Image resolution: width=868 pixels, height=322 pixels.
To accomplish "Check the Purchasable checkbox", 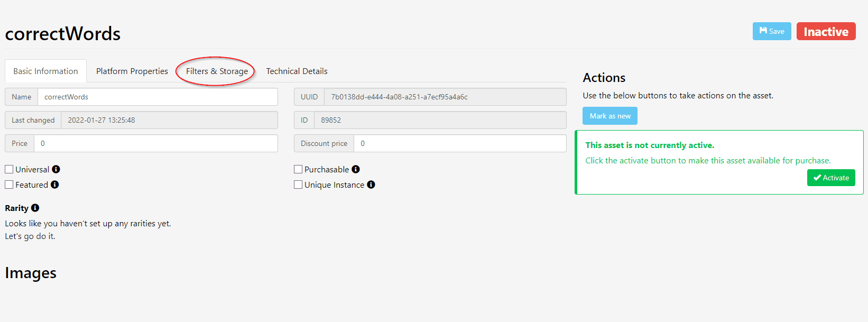I will tap(298, 169).
